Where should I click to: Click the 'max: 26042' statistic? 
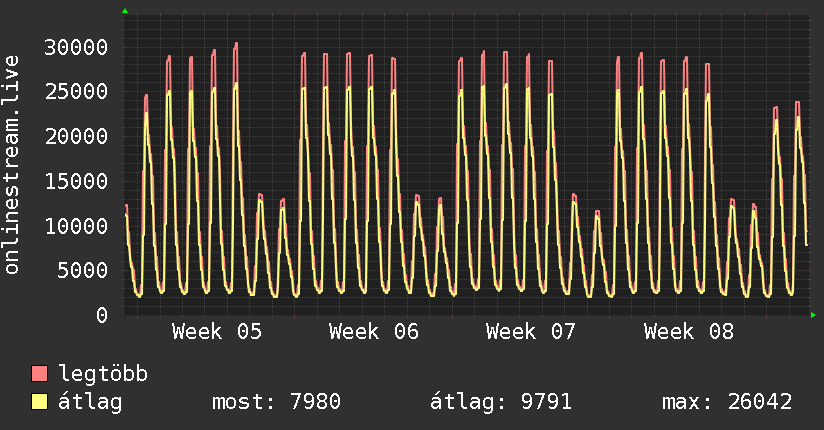point(727,402)
